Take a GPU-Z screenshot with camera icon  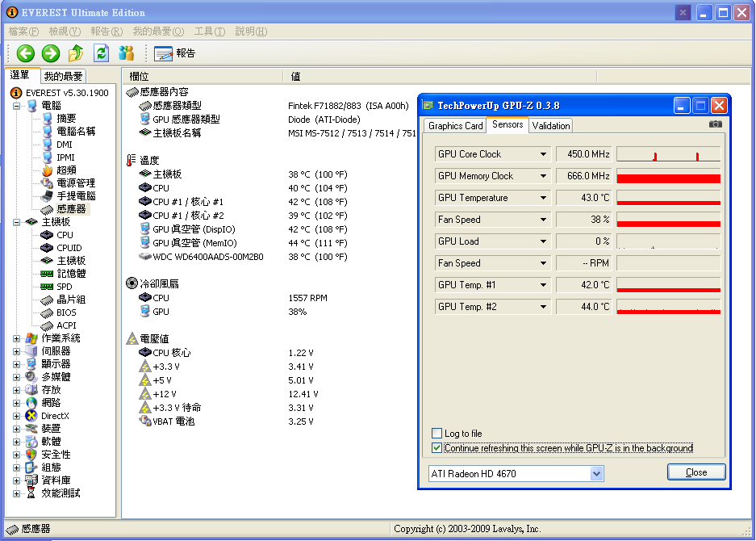(716, 124)
